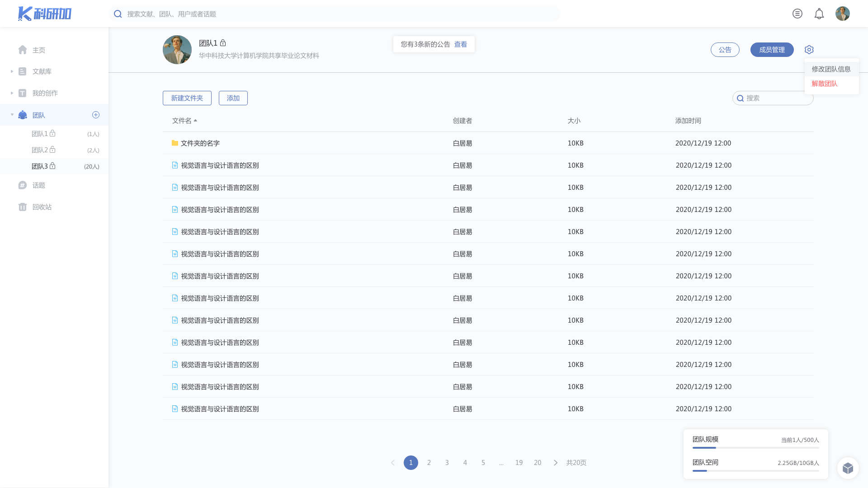The width and height of the screenshot is (868, 488).
Task: Click the 回收站 trash icon
Action: [23, 207]
